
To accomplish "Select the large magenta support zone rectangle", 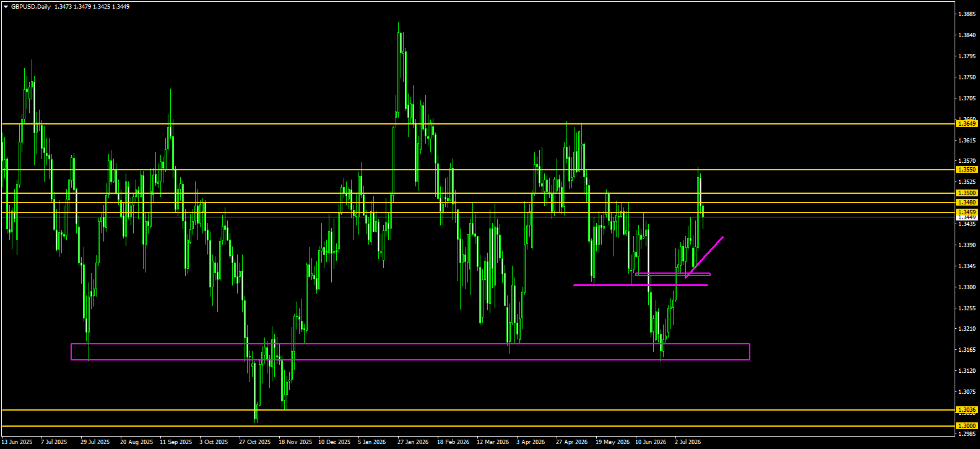I will 410,352.
